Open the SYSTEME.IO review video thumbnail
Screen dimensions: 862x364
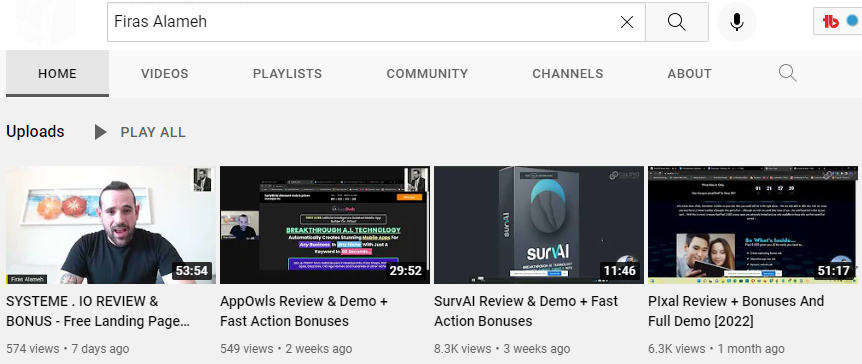point(111,225)
